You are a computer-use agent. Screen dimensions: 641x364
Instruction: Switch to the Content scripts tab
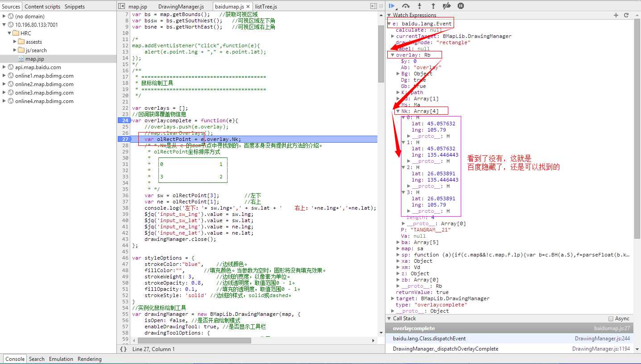click(42, 7)
